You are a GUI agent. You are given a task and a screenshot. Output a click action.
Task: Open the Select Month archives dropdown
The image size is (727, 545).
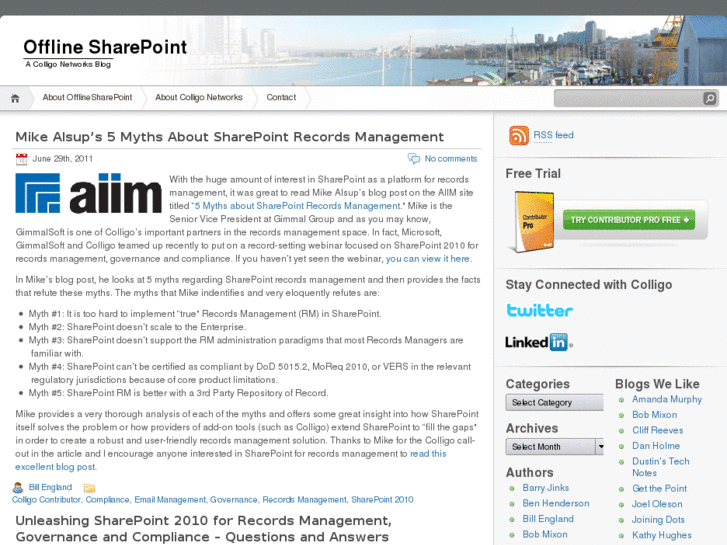(555, 447)
